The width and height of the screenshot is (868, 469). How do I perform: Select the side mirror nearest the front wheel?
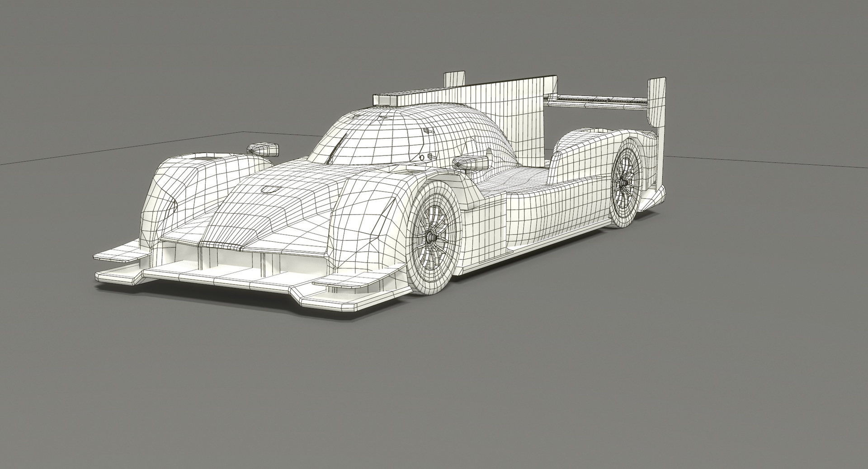[471, 163]
